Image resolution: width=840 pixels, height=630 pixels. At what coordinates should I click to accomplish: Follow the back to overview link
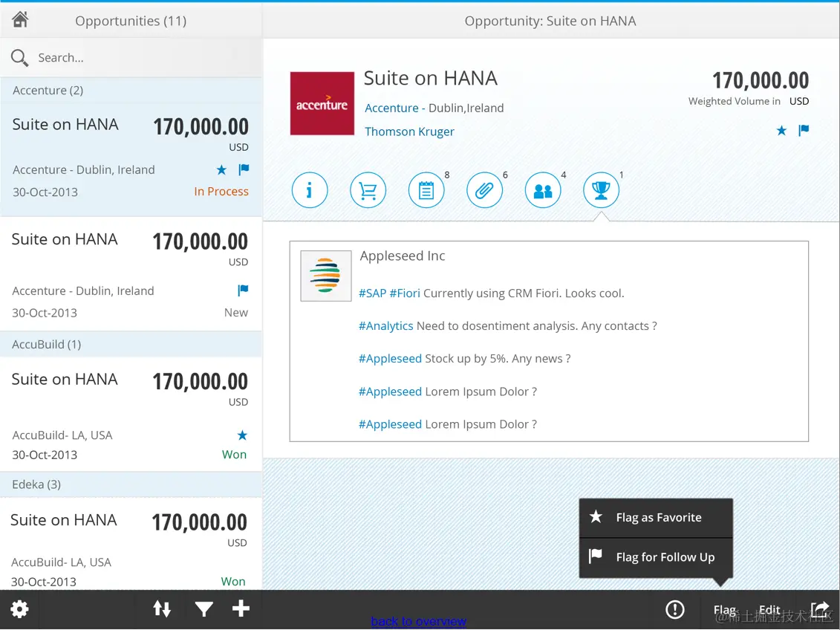(x=418, y=621)
